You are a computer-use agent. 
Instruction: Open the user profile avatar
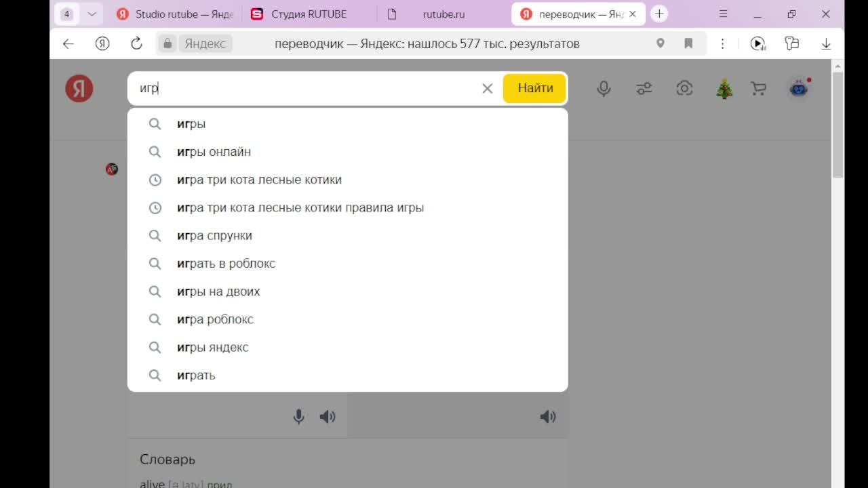tap(799, 88)
